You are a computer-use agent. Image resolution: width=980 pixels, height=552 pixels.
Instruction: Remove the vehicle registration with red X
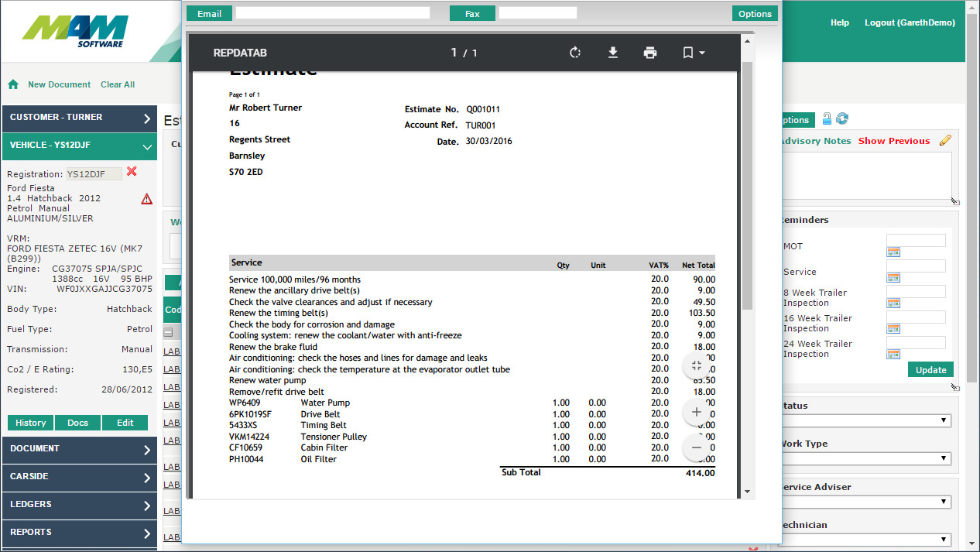132,172
